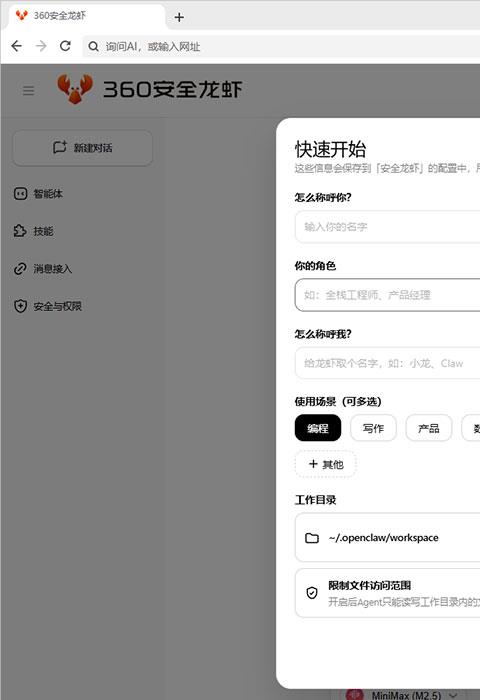The height and width of the screenshot is (700, 480).
Task: Click the browser forward arrow
Action: coord(41,46)
